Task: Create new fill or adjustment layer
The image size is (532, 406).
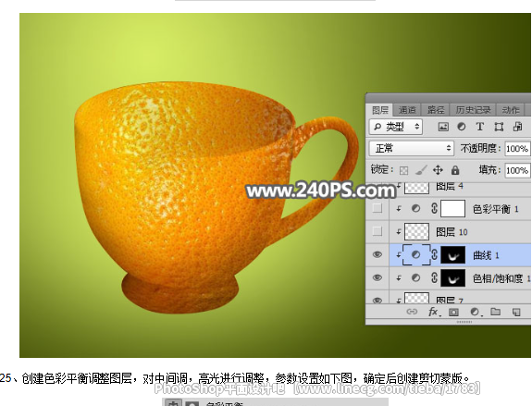Action: click(x=475, y=312)
